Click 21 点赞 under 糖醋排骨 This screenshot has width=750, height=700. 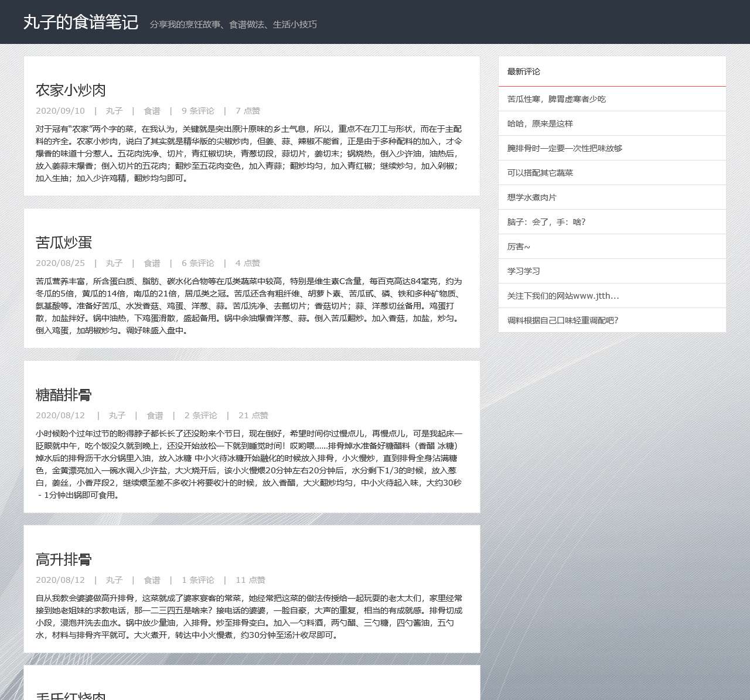tap(253, 415)
